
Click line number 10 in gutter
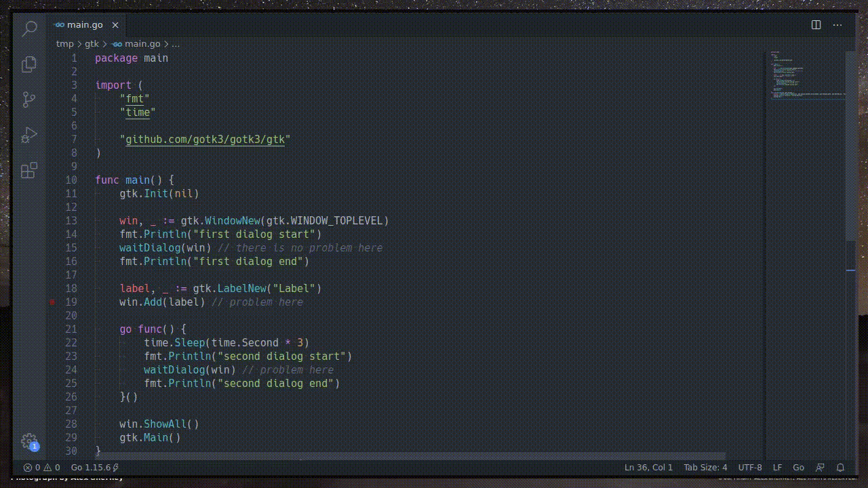click(71, 180)
